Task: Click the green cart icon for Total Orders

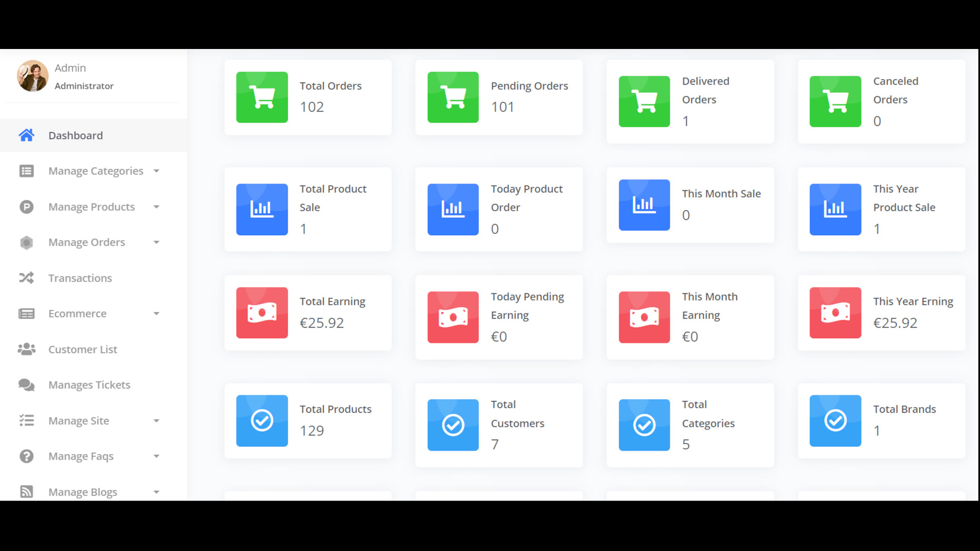Action: coord(262,97)
